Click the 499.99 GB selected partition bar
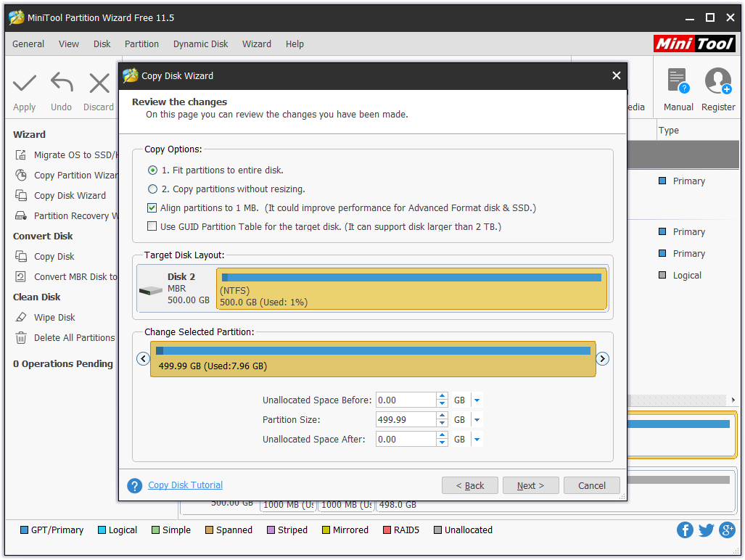Image resolution: width=745 pixels, height=560 pixels. coord(373,359)
